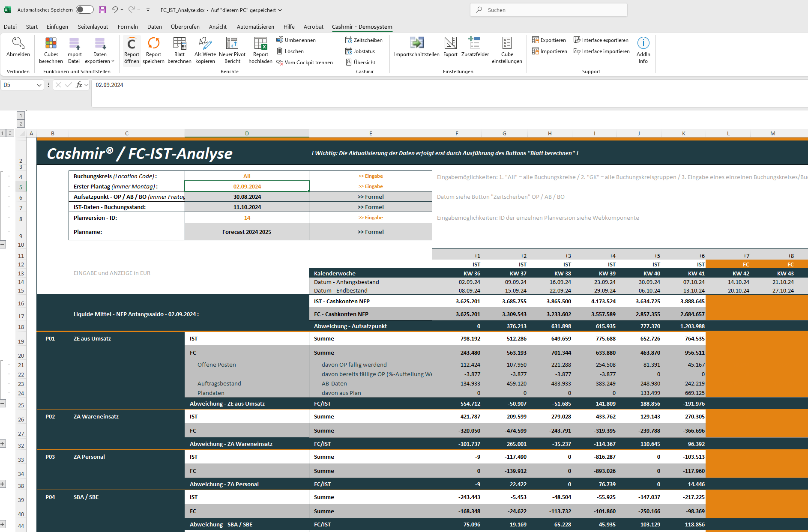This screenshot has width=808, height=532.
Task: Switch to the Start tab
Action: (x=32, y=27)
